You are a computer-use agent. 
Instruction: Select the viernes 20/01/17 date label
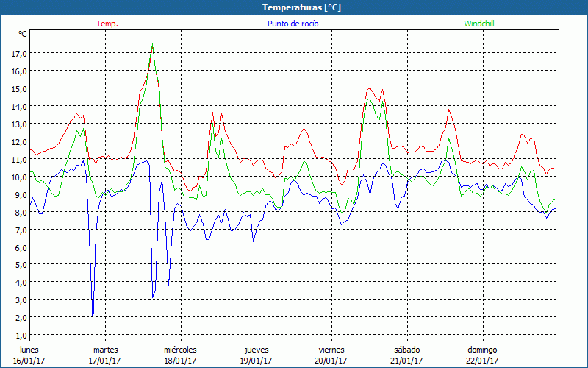point(331,355)
